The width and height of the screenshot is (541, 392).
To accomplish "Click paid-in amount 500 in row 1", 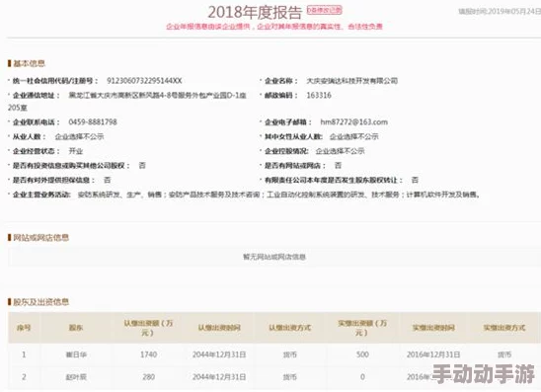I will 362,354.
